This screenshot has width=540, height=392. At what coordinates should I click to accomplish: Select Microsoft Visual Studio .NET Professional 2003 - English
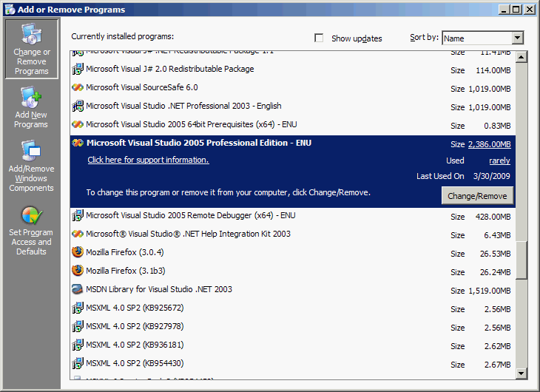coord(292,106)
